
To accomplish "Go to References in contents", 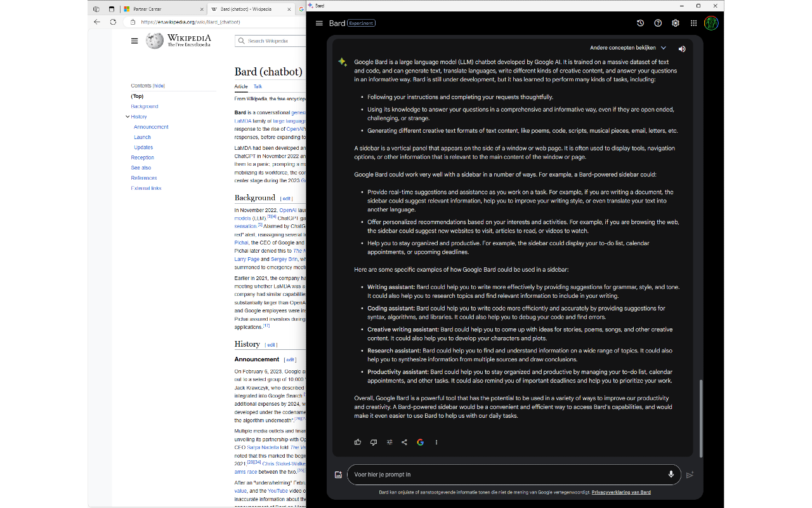I will point(144,178).
